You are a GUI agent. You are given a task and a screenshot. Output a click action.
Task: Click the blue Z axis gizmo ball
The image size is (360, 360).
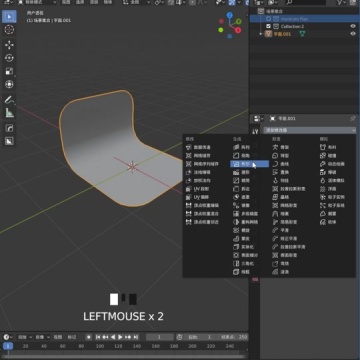tap(230, 15)
